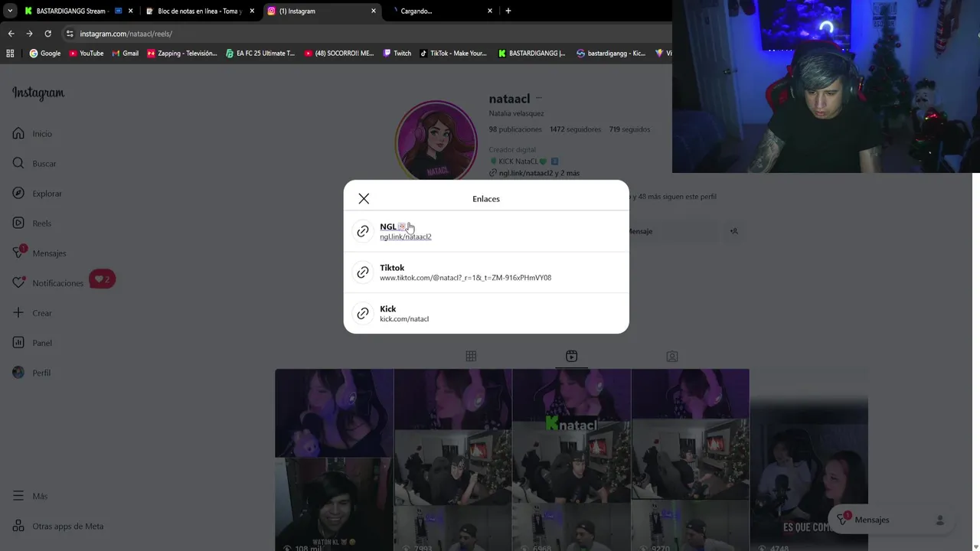
Task: Open Explorar in the sidebar
Action: pyautogui.click(x=37, y=194)
